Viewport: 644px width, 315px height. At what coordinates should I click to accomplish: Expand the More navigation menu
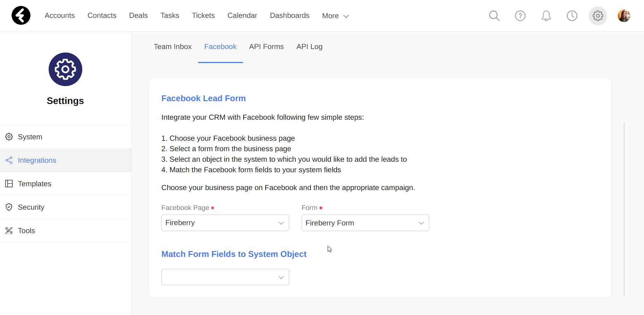coord(335,16)
